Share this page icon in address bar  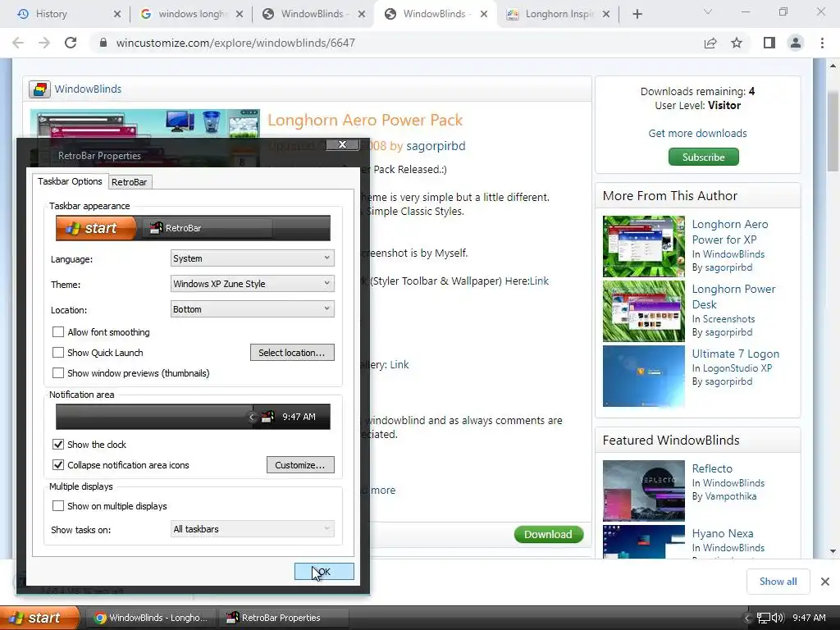[x=710, y=43]
